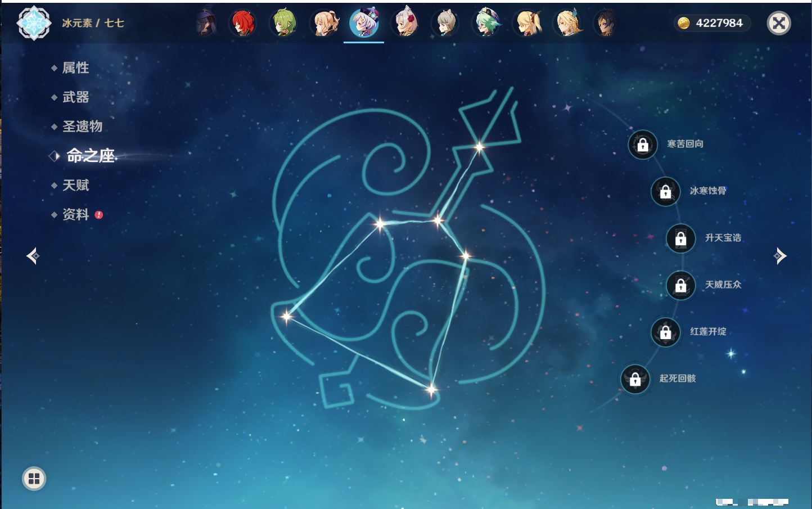Screen dimensions: 812x509
Task: Select Sucrose's avatar with glasses
Action: pos(486,24)
